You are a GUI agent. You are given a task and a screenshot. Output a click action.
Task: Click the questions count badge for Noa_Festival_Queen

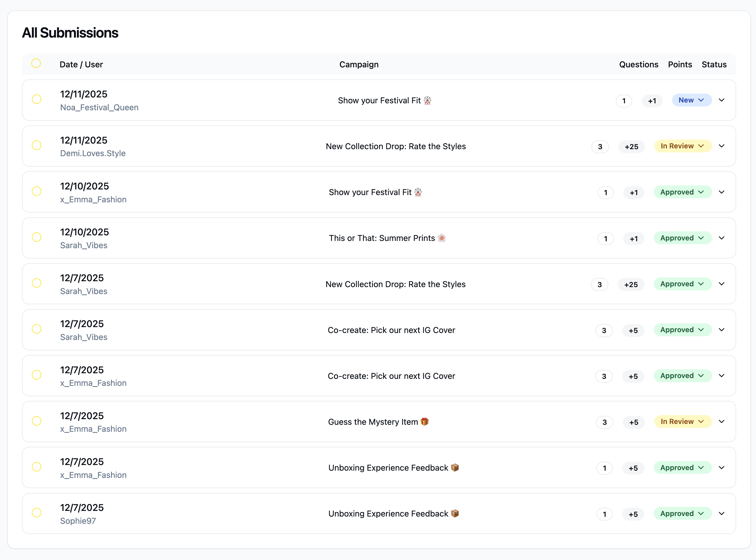[624, 101]
